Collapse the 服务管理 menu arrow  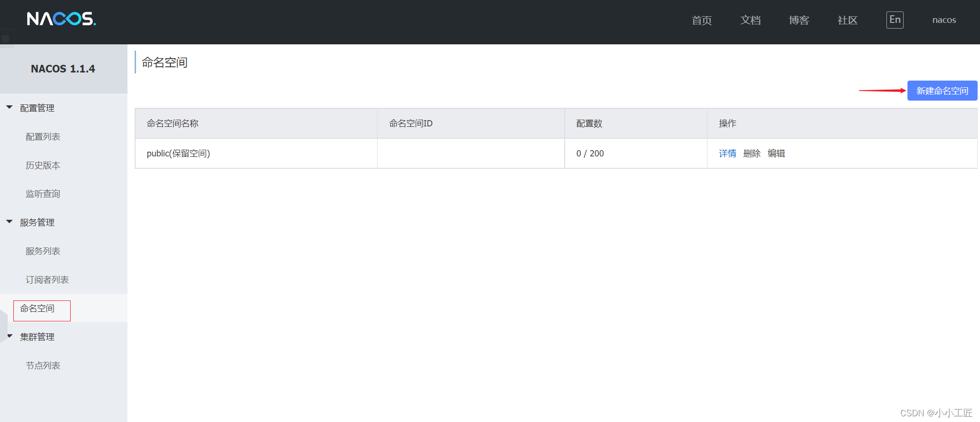(x=9, y=222)
